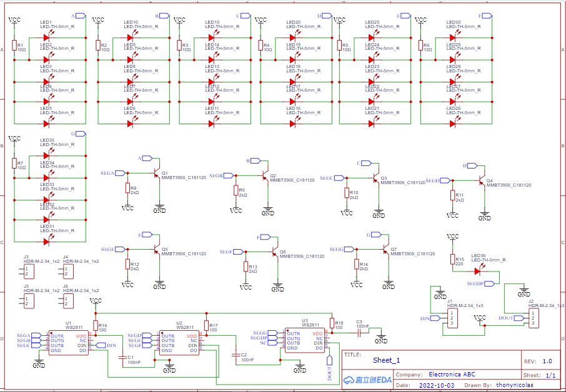The width and height of the screenshot is (566, 392).
Task: Select resistor R3 symbol
Action: [x=179, y=46]
